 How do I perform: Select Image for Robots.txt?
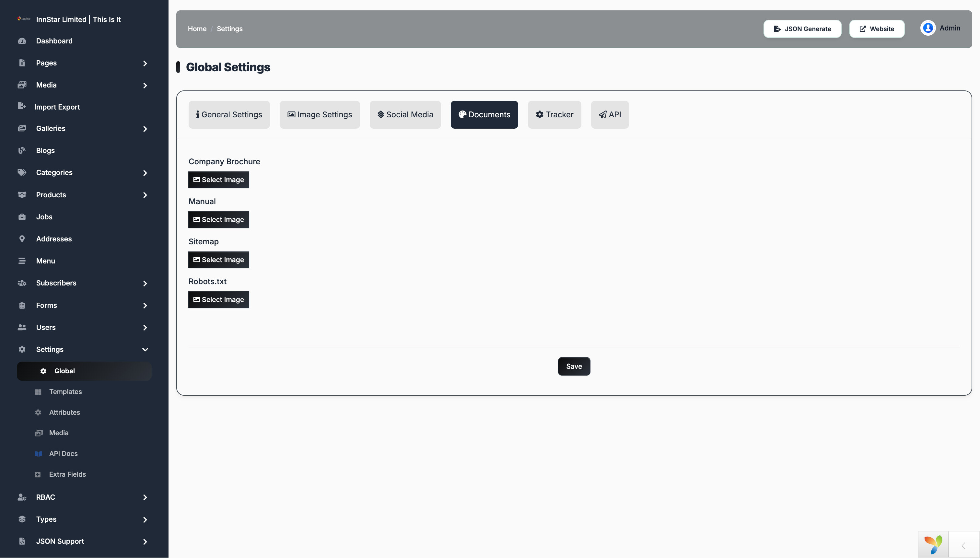[218, 300]
